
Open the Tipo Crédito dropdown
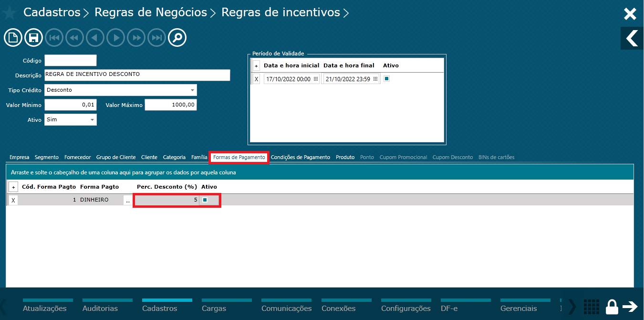tap(192, 90)
